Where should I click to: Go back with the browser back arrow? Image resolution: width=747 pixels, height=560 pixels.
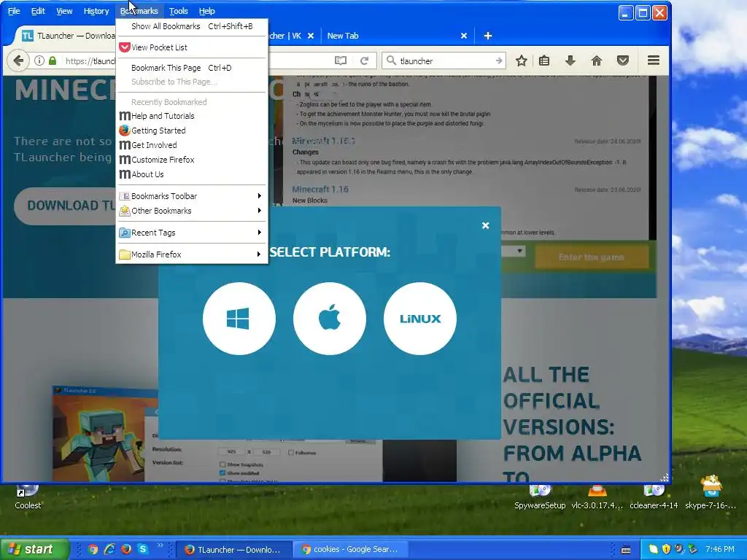[18, 61]
